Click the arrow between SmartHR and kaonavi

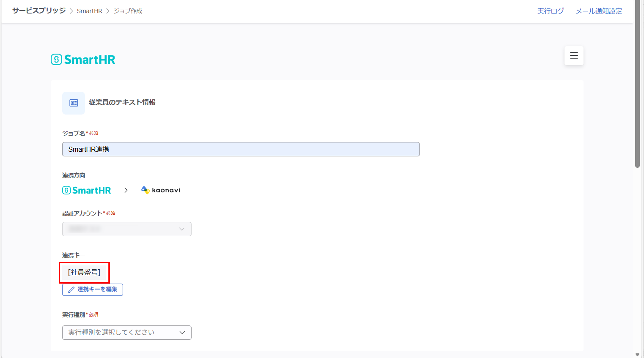tap(126, 190)
